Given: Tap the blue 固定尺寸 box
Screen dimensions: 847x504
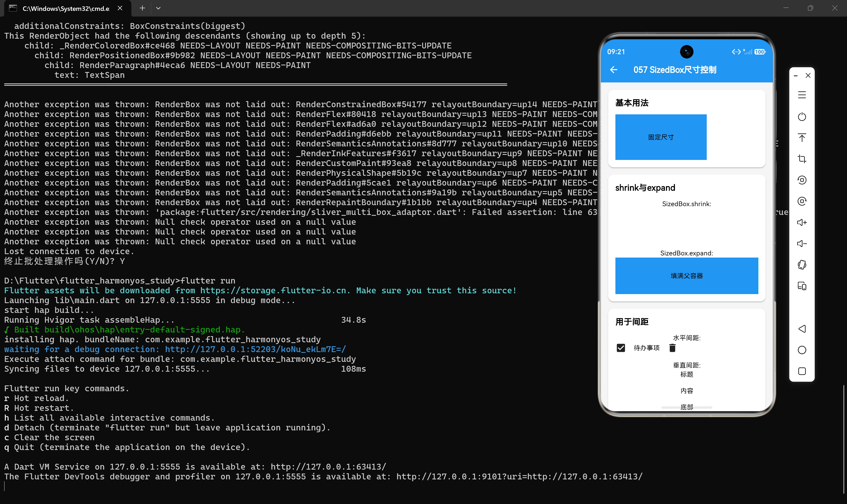Looking at the screenshot, I should point(661,137).
